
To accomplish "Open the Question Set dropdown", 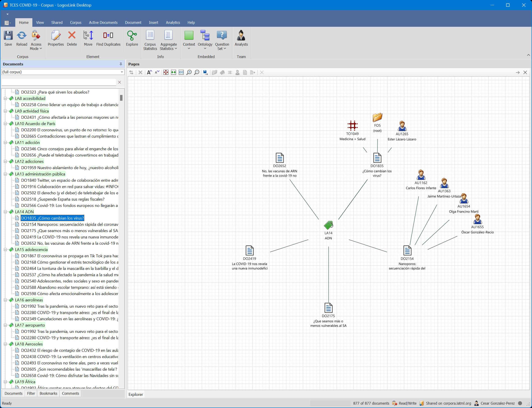I will [x=222, y=40].
